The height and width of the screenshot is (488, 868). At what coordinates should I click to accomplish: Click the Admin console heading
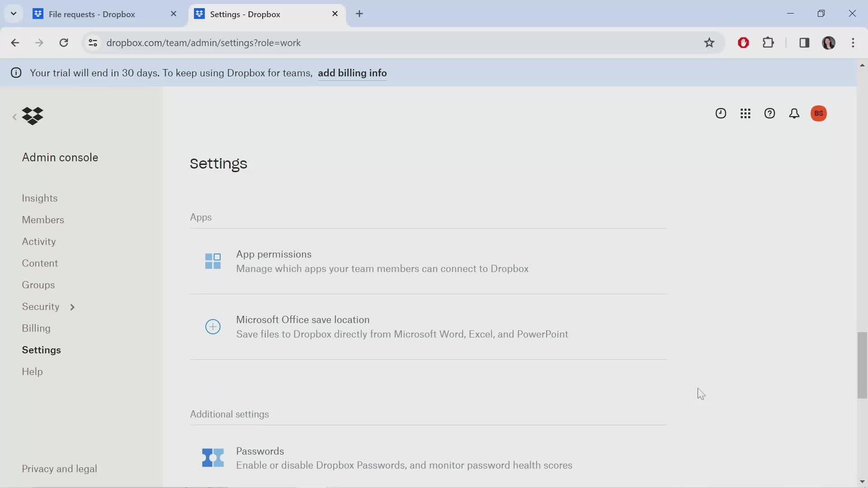tap(60, 157)
